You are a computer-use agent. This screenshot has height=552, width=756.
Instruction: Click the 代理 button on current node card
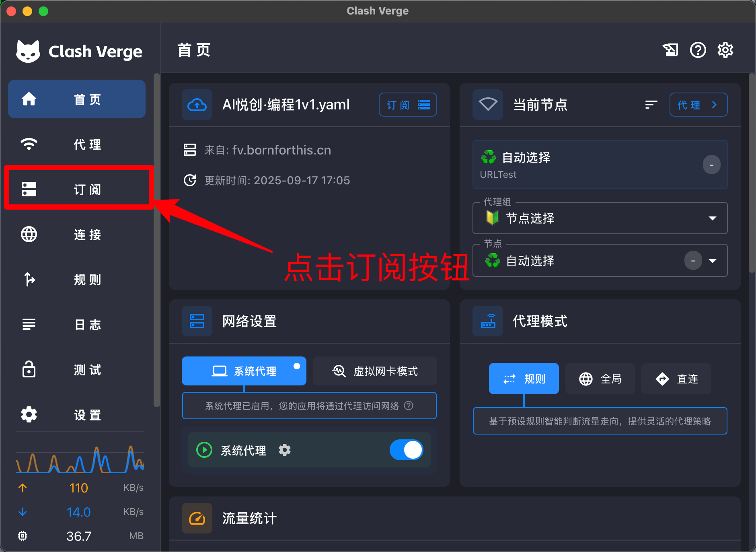click(x=698, y=105)
